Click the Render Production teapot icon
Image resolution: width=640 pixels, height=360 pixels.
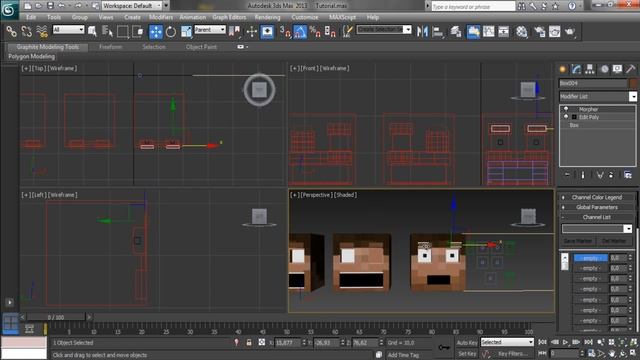570,31
